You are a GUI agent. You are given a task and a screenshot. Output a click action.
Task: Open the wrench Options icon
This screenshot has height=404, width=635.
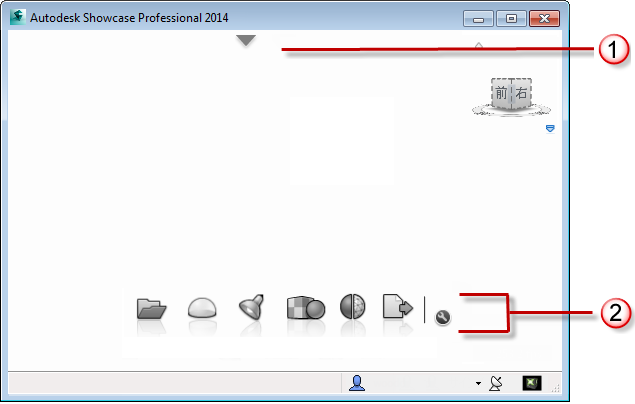coord(443,317)
